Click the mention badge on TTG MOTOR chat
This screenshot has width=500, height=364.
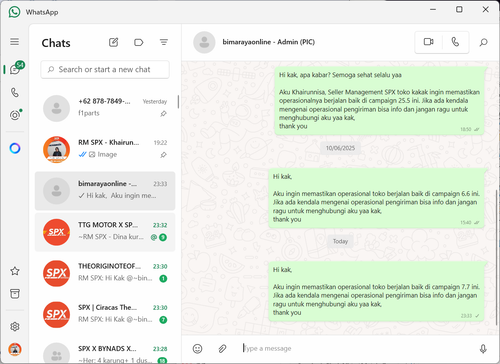(154, 237)
